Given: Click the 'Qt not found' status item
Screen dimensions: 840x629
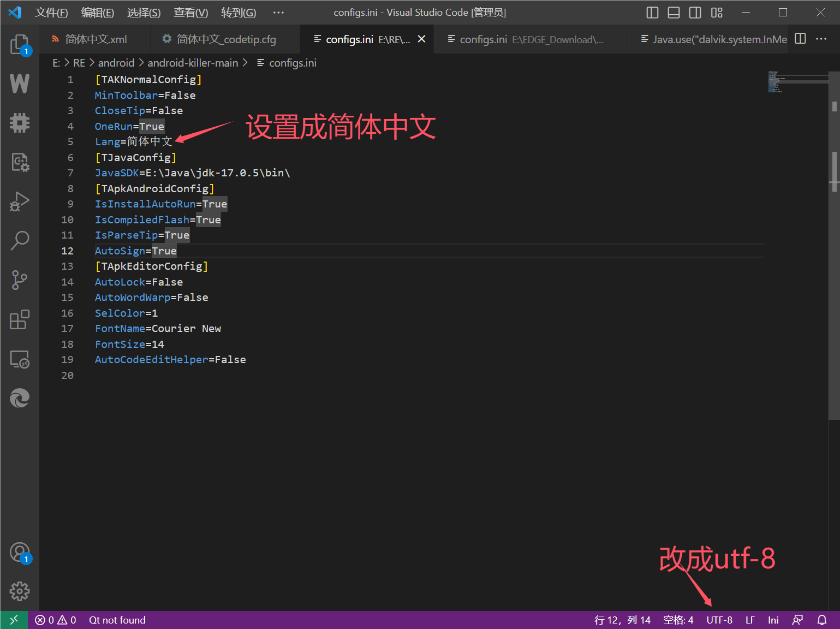Looking at the screenshot, I should tap(117, 620).
